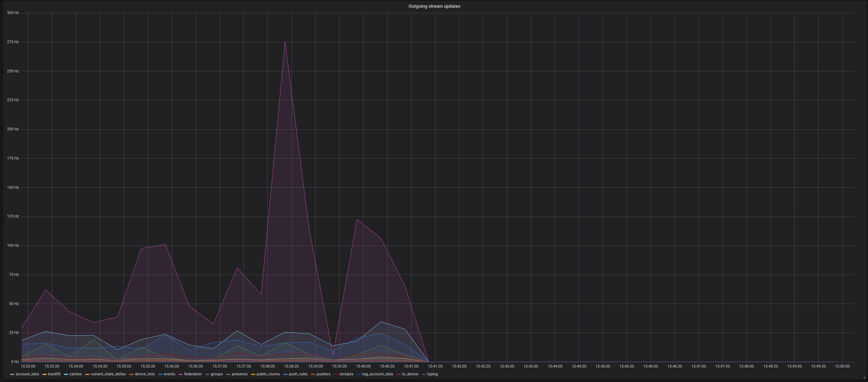Toggle the typing series label
The height and width of the screenshot is (382, 868).
click(x=433, y=374)
